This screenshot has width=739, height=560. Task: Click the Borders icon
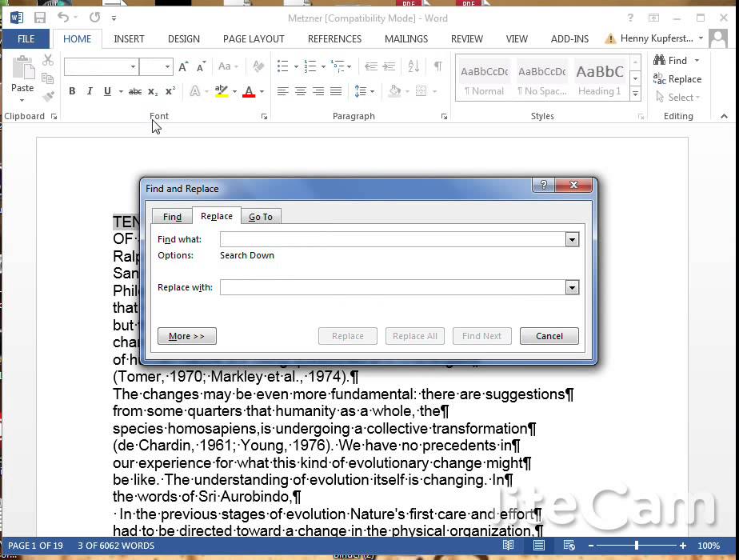pyautogui.click(x=421, y=90)
